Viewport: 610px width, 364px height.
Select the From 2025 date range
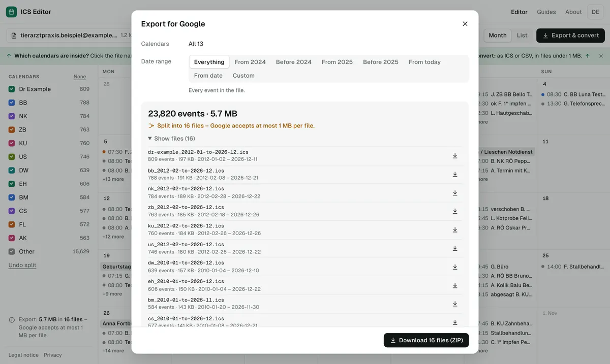click(337, 62)
